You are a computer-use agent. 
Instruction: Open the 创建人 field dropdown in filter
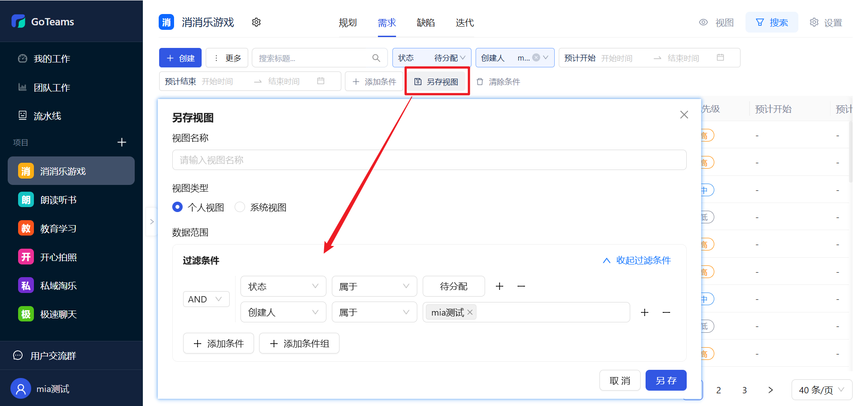pyautogui.click(x=283, y=312)
